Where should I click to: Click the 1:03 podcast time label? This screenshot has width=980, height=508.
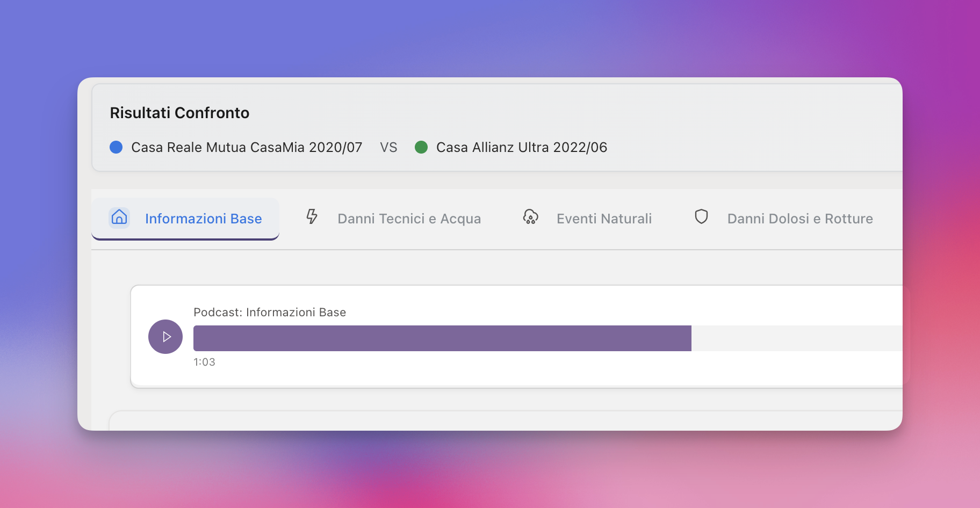click(x=204, y=362)
